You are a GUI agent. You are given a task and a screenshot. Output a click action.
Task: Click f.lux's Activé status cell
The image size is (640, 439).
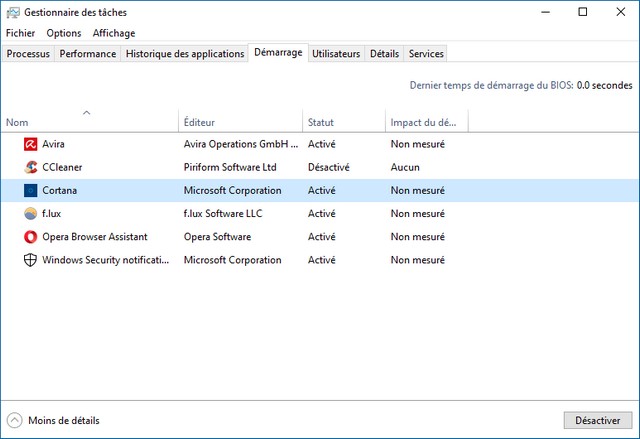[x=322, y=214]
